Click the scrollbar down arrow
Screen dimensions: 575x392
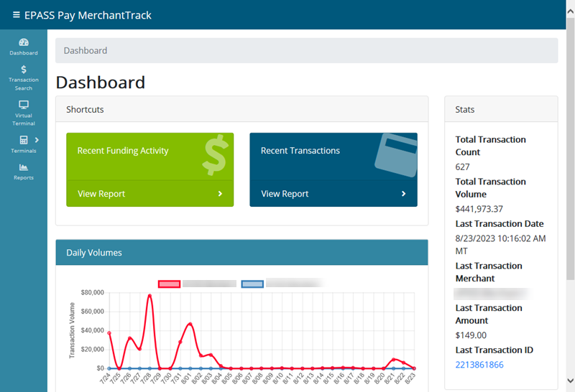[x=570, y=381]
